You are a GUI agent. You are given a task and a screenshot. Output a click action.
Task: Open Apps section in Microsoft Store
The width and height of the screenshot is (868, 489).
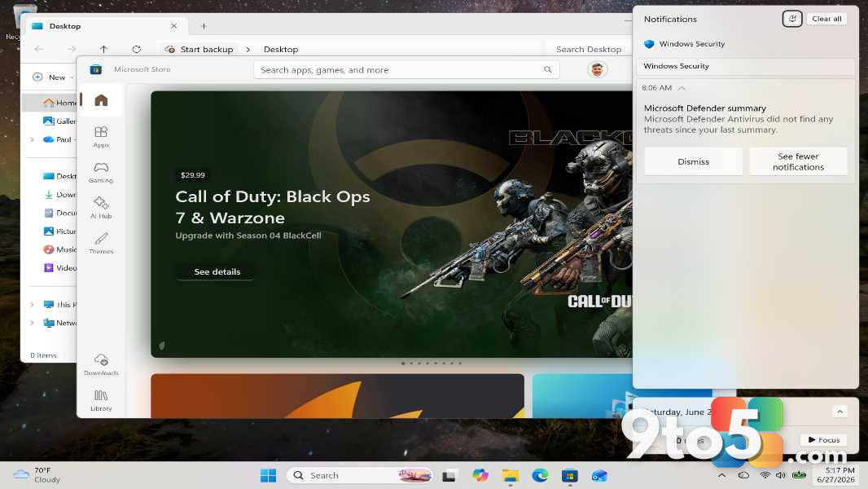click(x=101, y=137)
